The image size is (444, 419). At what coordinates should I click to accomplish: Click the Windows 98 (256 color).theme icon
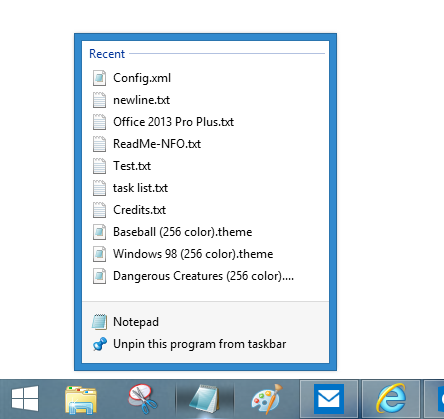[99, 254]
